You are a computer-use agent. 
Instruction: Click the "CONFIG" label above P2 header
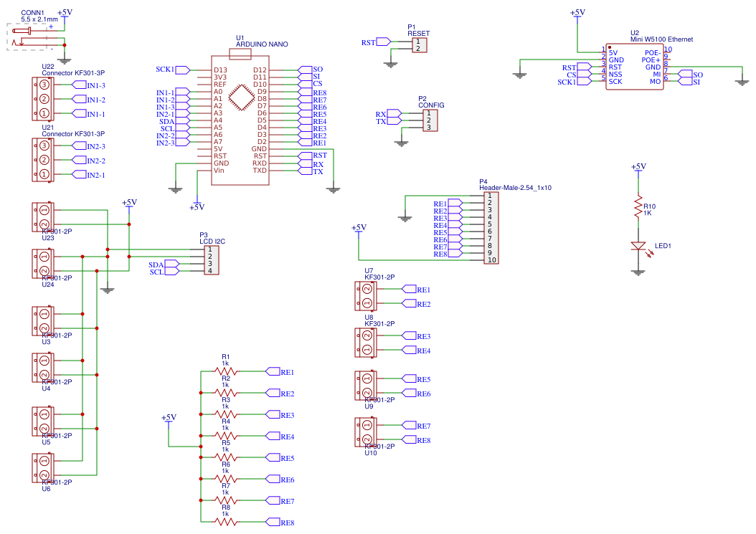click(431, 105)
